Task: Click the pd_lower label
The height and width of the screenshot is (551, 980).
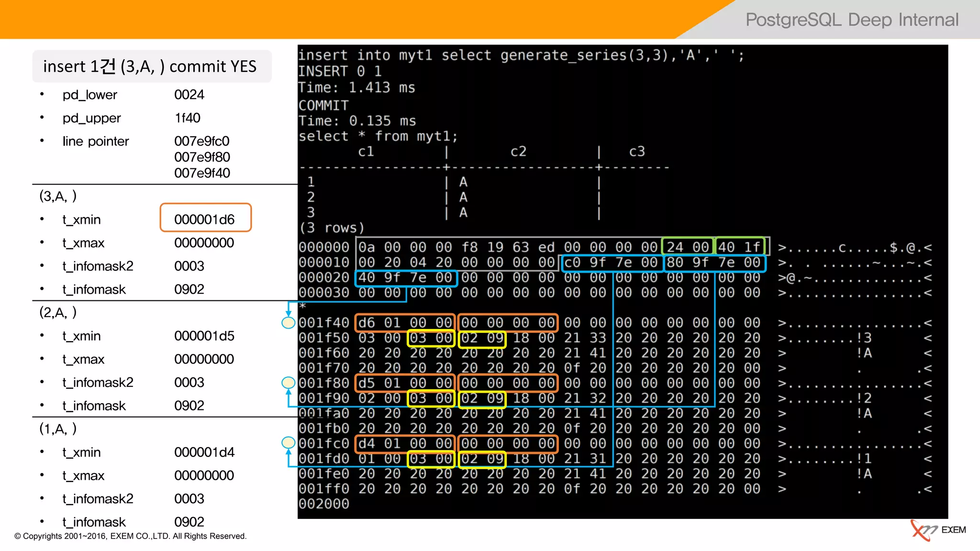Action: [89, 95]
